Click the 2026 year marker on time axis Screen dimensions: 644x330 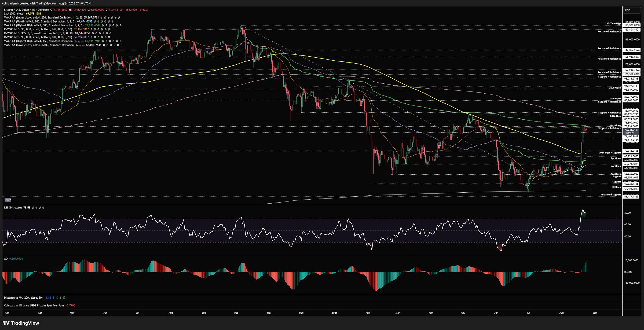(x=334, y=313)
